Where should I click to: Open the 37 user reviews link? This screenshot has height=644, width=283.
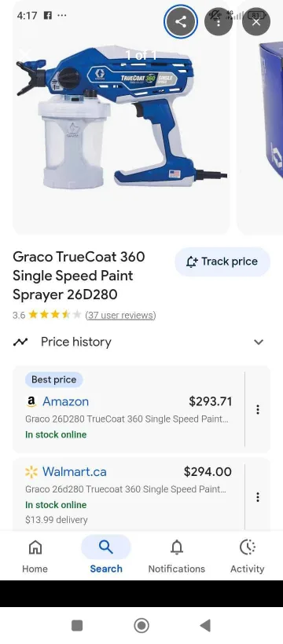point(120,315)
